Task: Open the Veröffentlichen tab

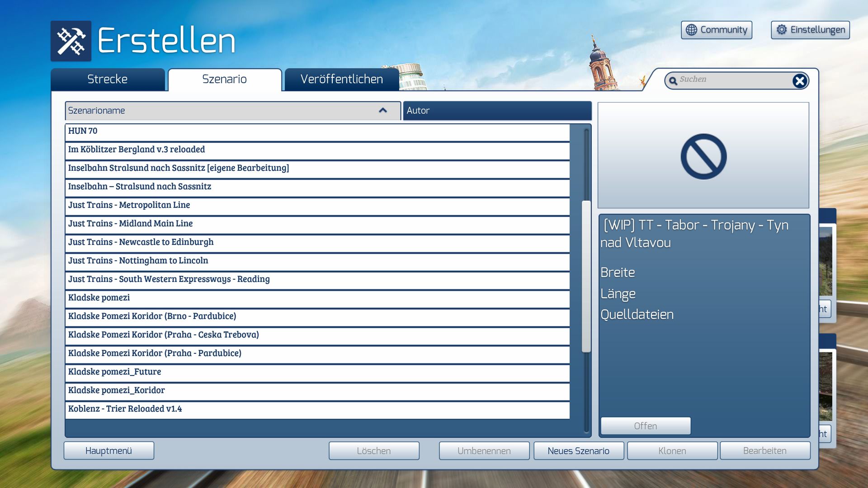Action: pyautogui.click(x=341, y=80)
